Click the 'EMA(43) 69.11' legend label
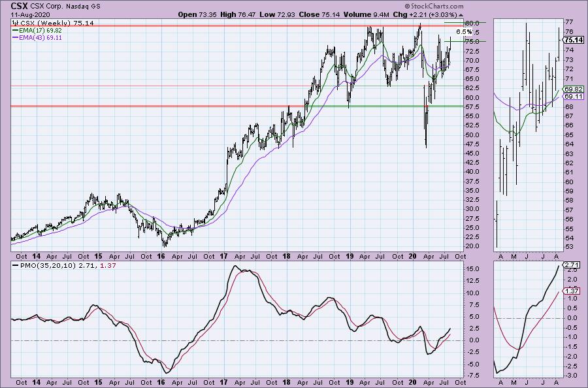 click(41, 38)
